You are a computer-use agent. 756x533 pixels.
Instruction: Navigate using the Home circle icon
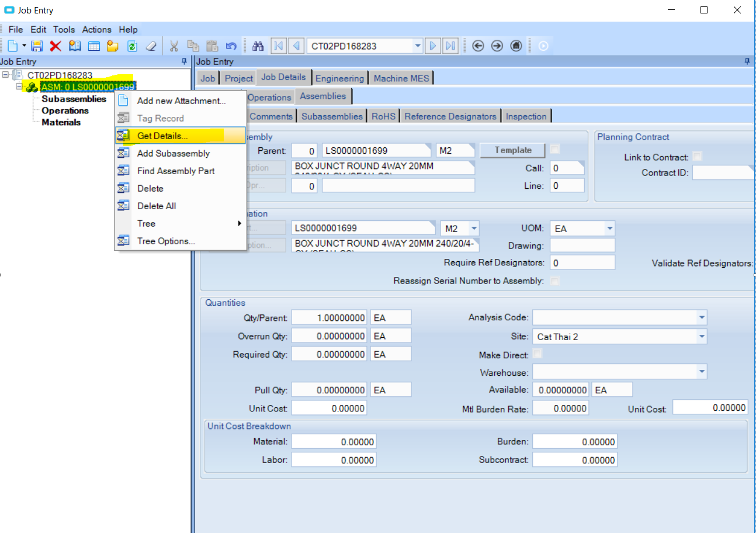[x=516, y=46]
